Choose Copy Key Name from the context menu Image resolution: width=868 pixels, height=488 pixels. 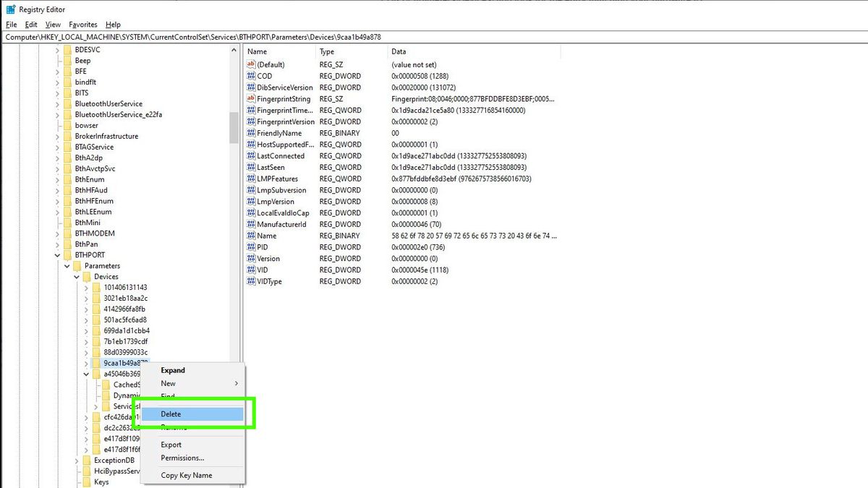pos(188,475)
